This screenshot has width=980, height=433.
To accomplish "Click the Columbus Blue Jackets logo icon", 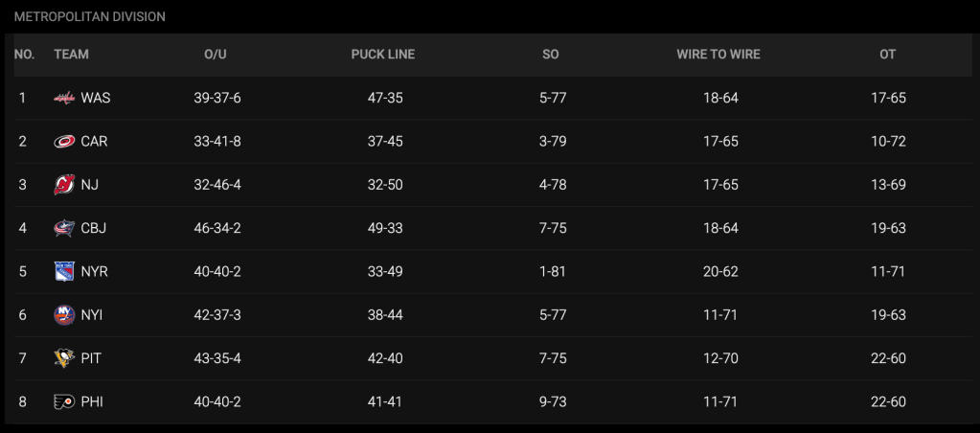I will click(x=64, y=228).
